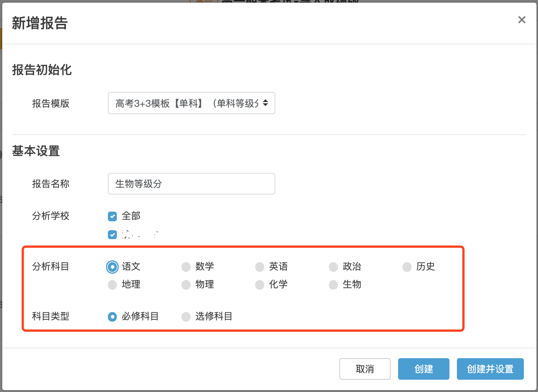
Task: Select 生物 under 分析科目
Action: pyautogui.click(x=333, y=285)
